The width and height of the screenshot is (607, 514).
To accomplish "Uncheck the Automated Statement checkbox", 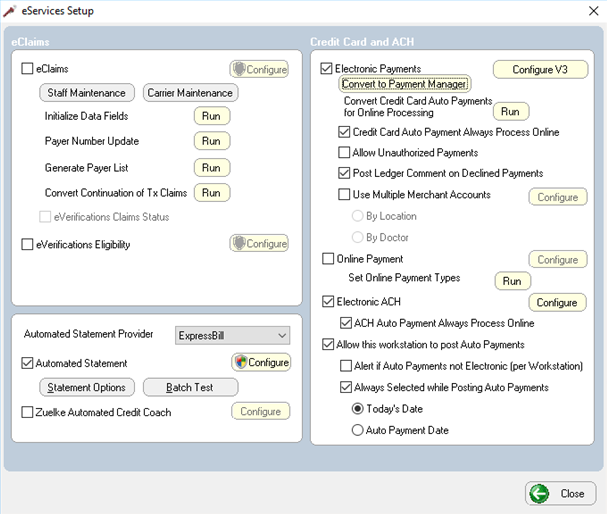I will [x=27, y=363].
